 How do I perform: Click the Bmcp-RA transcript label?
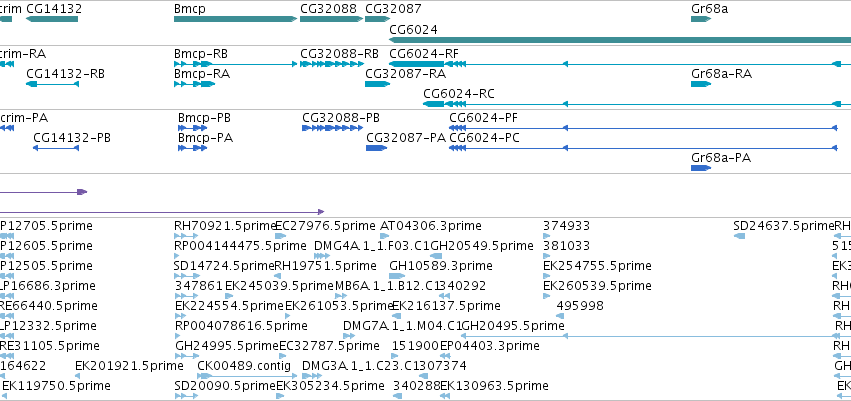click(202, 74)
